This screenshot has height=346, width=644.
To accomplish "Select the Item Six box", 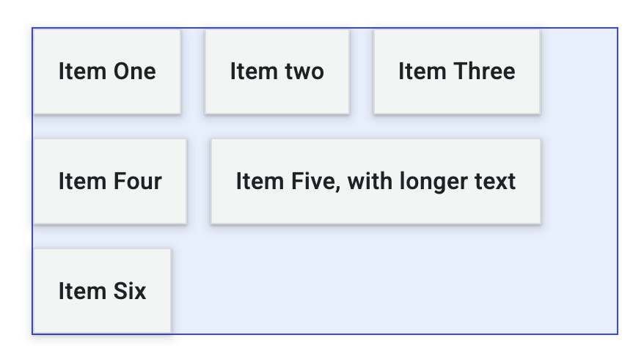I will tap(102, 291).
